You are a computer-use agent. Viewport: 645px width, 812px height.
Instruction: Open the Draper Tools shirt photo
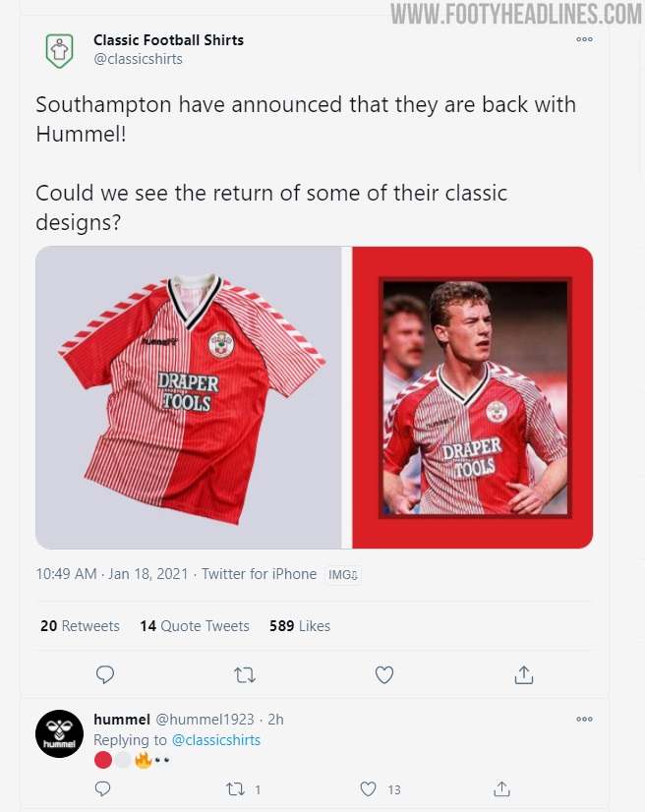tap(192, 397)
